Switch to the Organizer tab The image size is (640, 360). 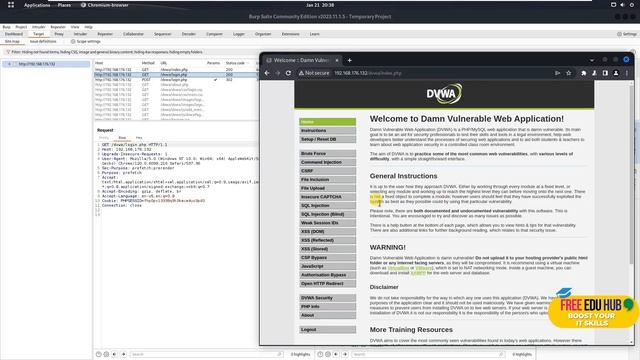point(263,34)
